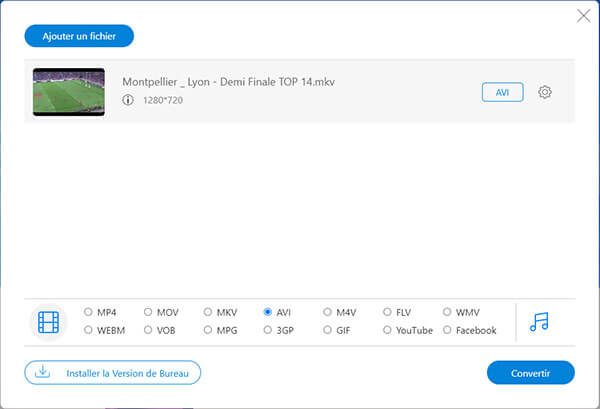Choose FLV format option
The height and width of the screenshot is (409, 600).
(x=388, y=312)
